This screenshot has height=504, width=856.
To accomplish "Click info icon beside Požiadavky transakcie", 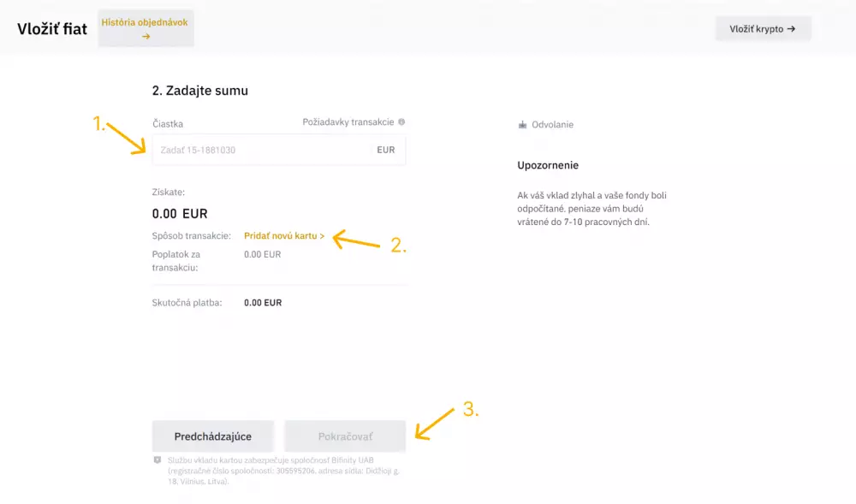I will coord(401,122).
